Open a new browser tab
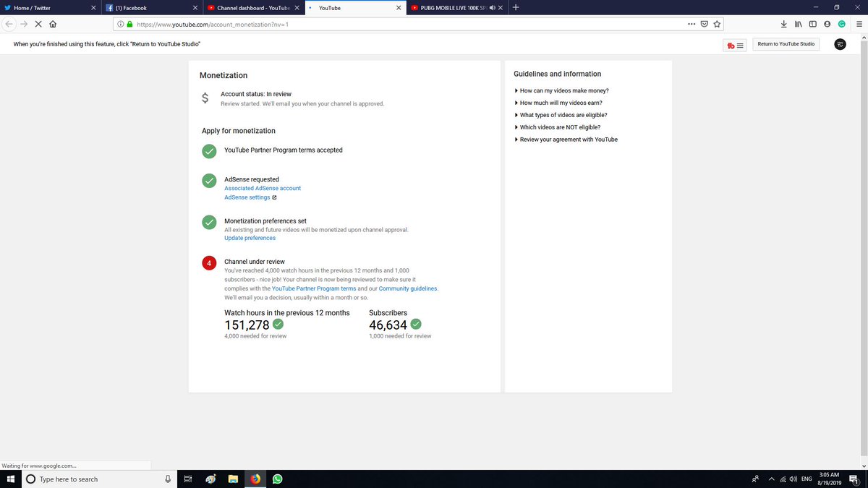 point(515,7)
